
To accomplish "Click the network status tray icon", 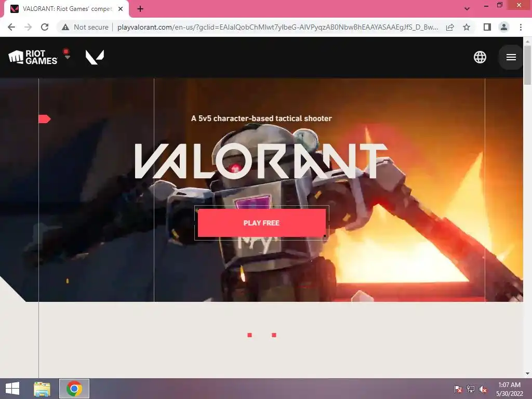I will coord(471,389).
